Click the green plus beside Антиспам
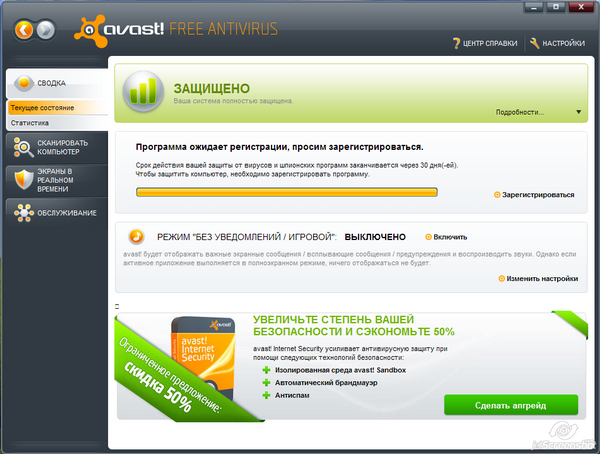The image size is (600, 454). [266, 395]
